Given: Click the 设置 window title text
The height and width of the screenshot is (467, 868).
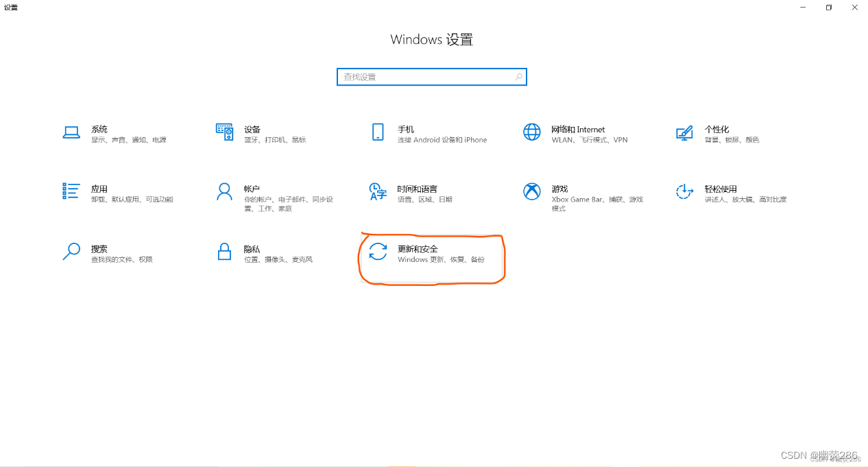Looking at the screenshot, I should (x=11, y=8).
